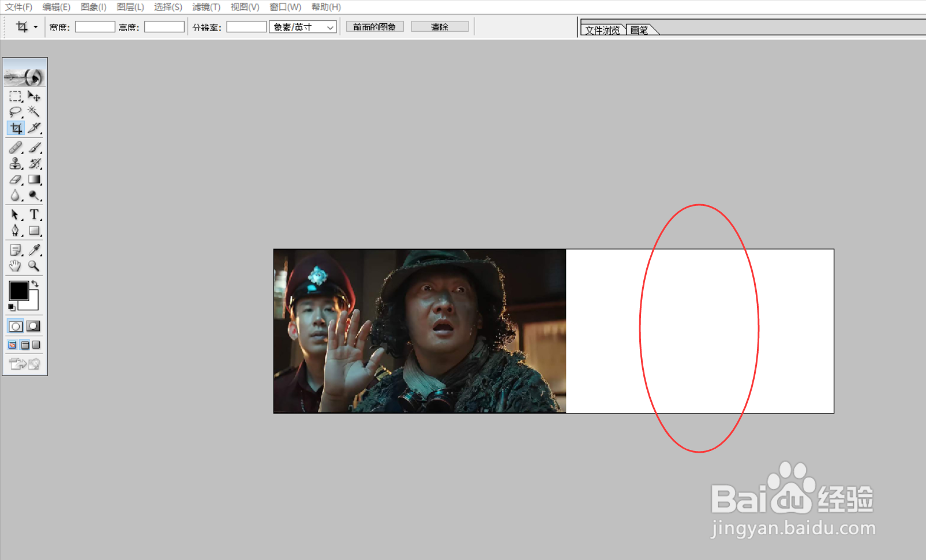
Task: Select the Notes tool
Action: (x=16, y=250)
